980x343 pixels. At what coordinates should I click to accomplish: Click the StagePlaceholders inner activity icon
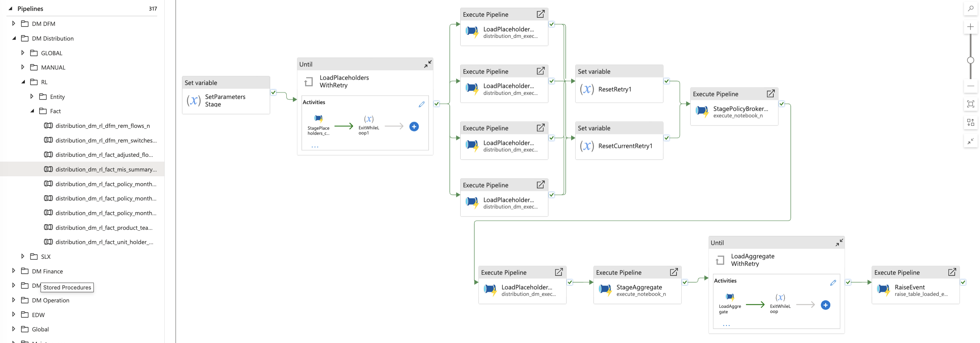pyautogui.click(x=318, y=119)
